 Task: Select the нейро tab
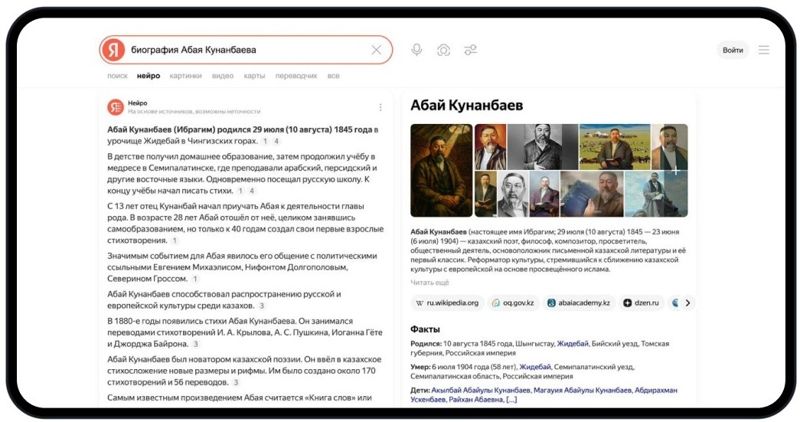(148, 76)
